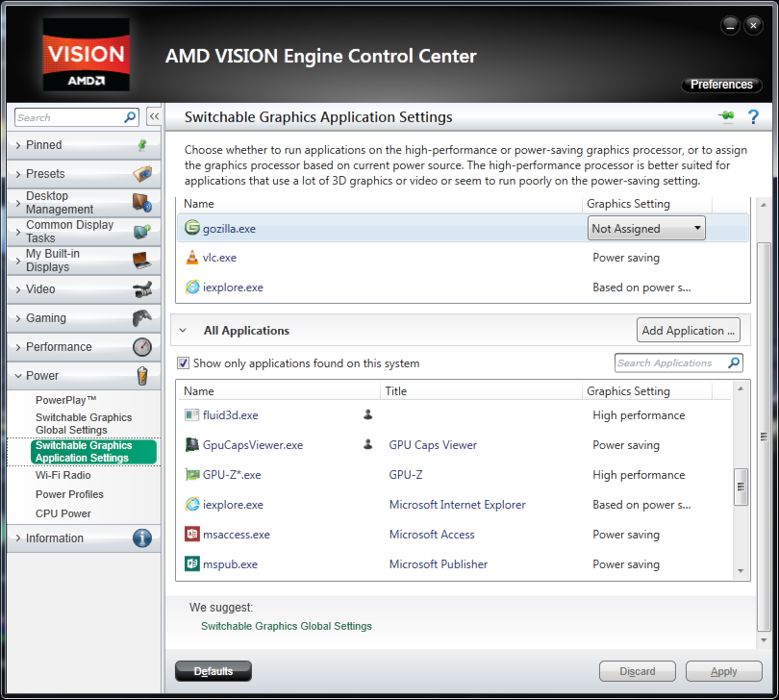Screen dimensions: 779x700
Task: Click the Video camcorder icon
Action: (142, 289)
